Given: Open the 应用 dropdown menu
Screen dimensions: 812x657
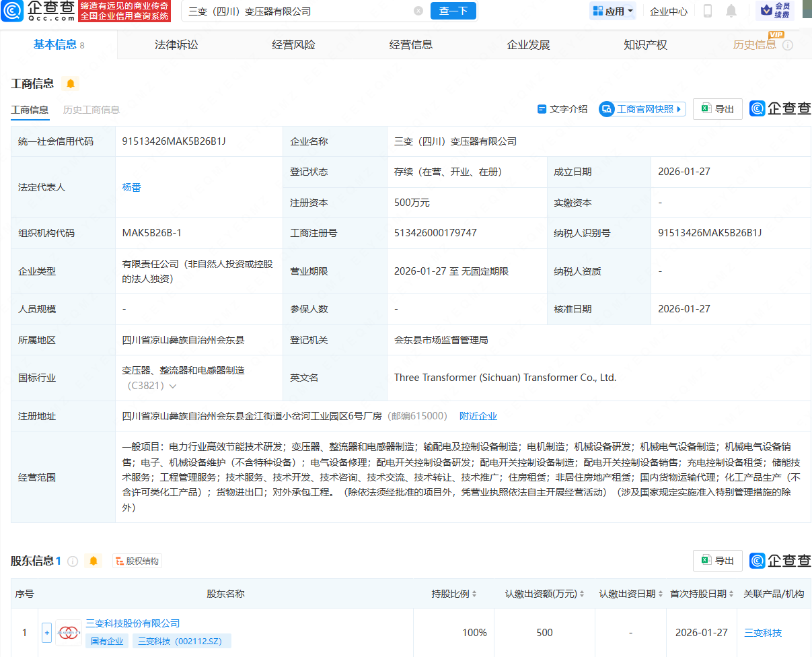Looking at the screenshot, I should (612, 11).
